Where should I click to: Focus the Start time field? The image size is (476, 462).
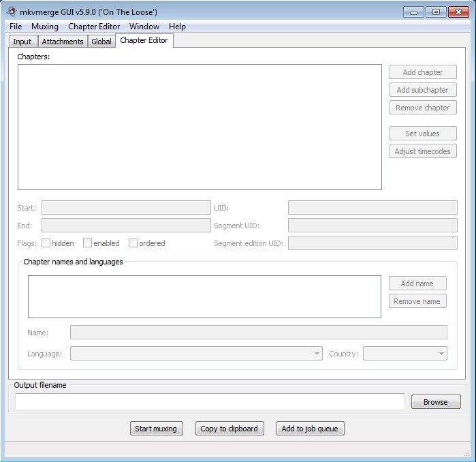126,207
